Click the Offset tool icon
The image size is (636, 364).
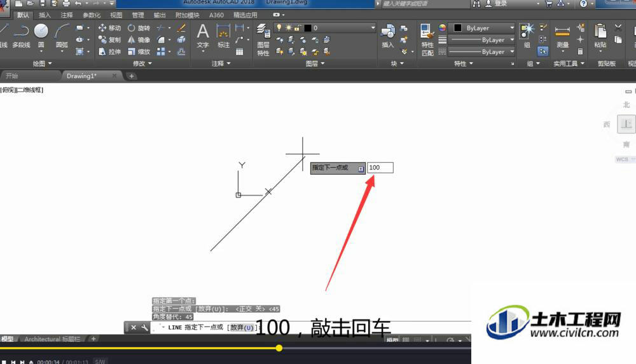[181, 51]
